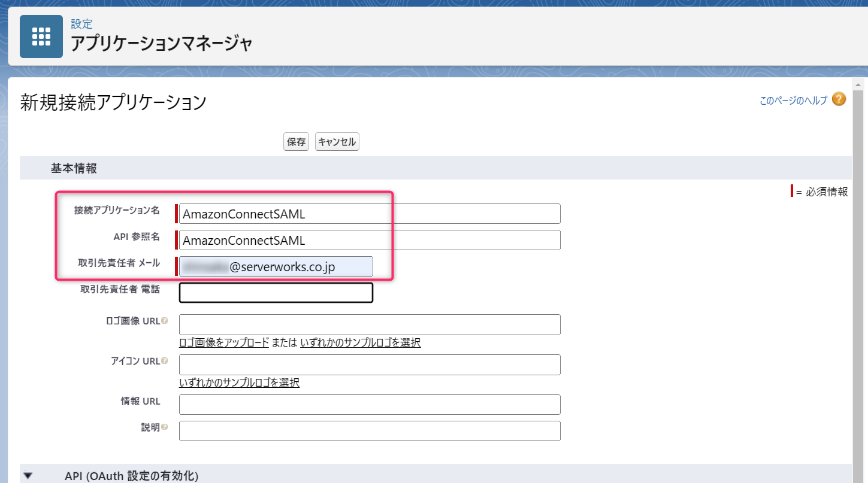Image resolution: width=868 pixels, height=483 pixels.
Task: Click the アプリケーションマネージャ title text
Action: 162,44
